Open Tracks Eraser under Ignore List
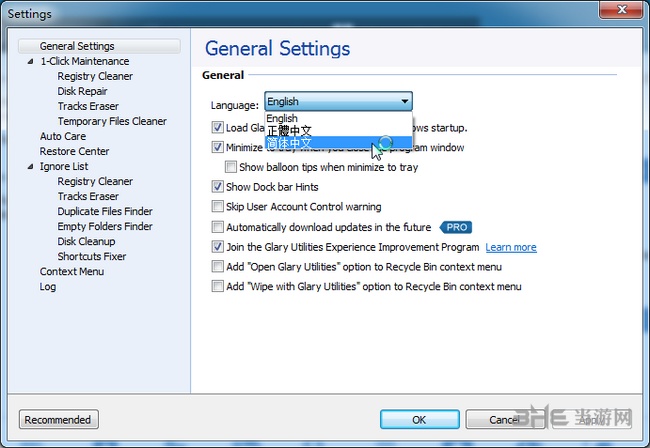The height and width of the screenshot is (448, 650). click(88, 196)
